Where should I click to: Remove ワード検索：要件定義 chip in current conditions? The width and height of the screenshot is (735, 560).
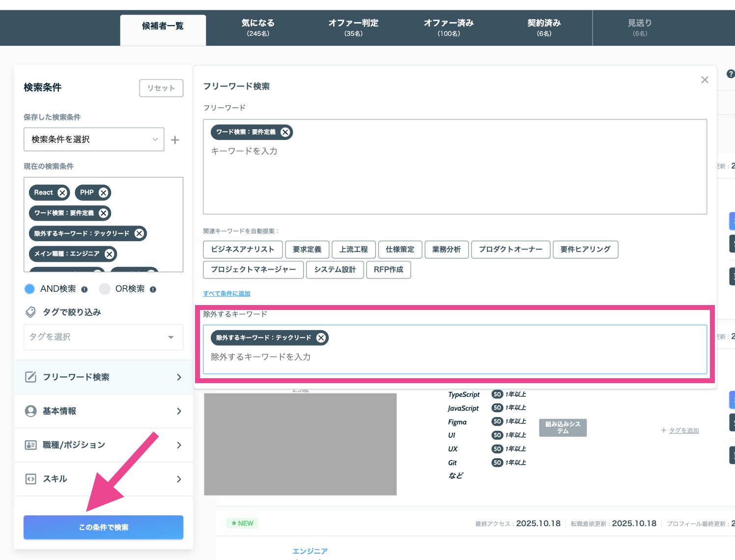coord(103,213)
